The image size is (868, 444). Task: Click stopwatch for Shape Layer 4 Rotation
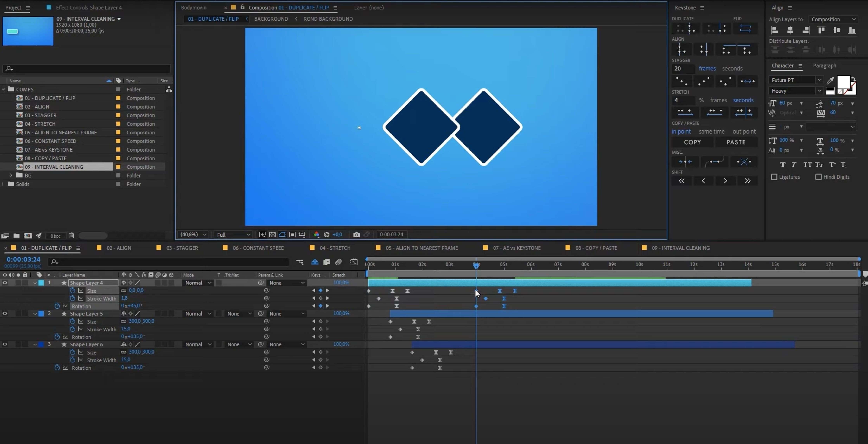click(x=57, y=306)
